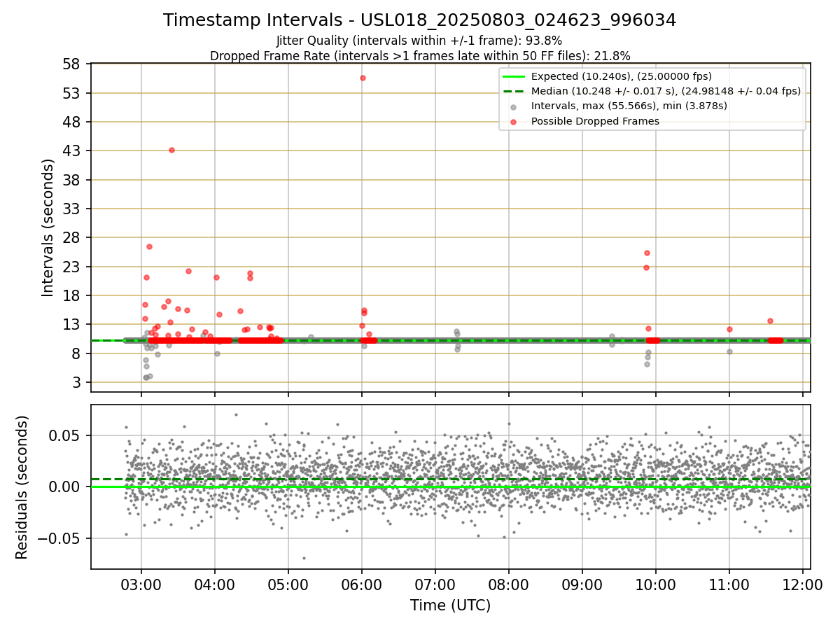
Task: Click legend entry "Median (10.248 +/- 0.017 s)"
Action: (x=666, y=91)
